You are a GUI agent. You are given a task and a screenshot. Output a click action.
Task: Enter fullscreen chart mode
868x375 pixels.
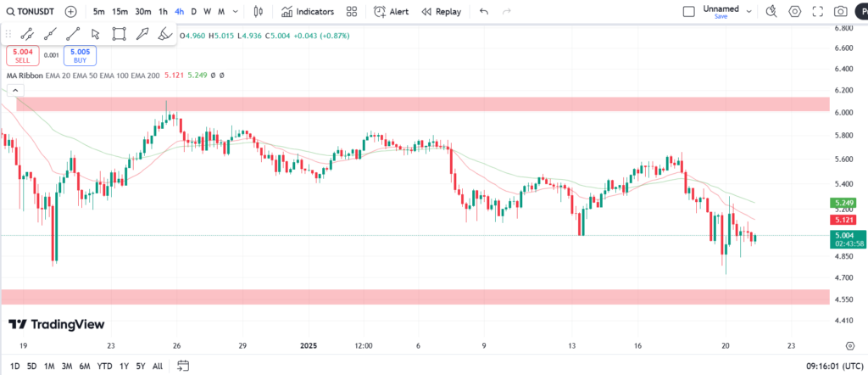pos(818,12)
